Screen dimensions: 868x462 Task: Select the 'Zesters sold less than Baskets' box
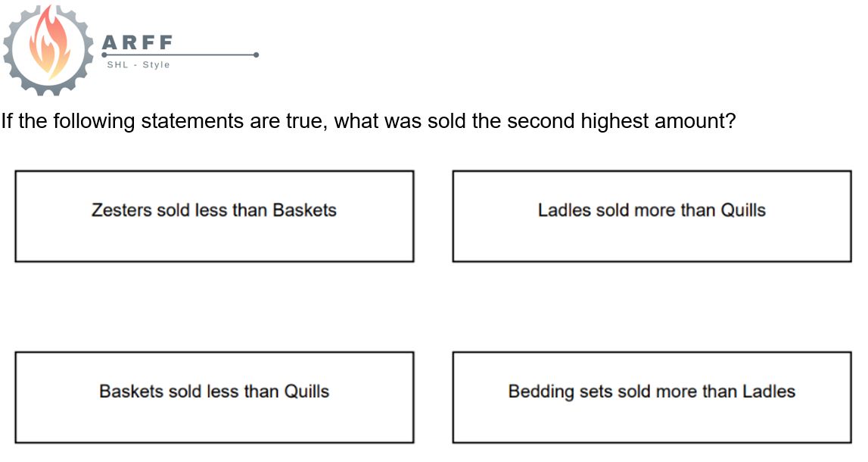click(x=214, y=216)
